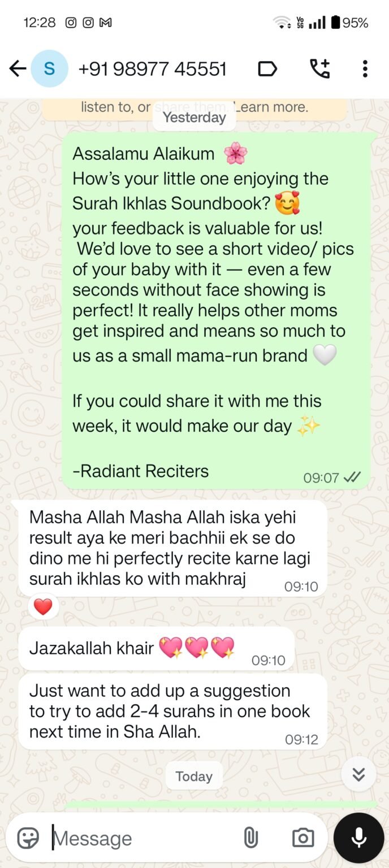Jump to latest with double-chevron button

tap(358, 774)
